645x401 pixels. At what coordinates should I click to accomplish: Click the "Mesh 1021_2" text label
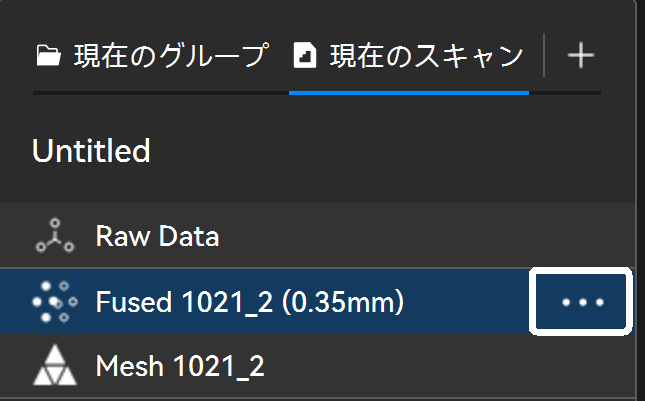(180, 366)
